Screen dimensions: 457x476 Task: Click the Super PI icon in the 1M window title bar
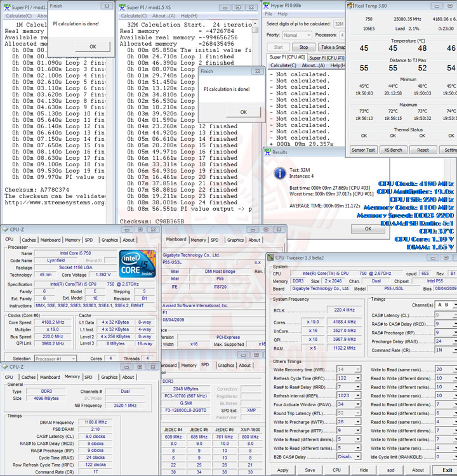point(7,7)
